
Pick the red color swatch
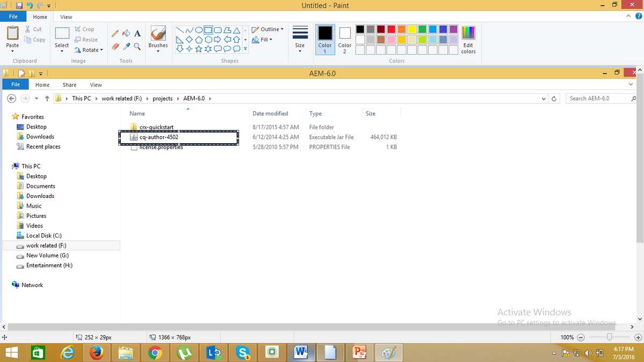coord(392,29)
